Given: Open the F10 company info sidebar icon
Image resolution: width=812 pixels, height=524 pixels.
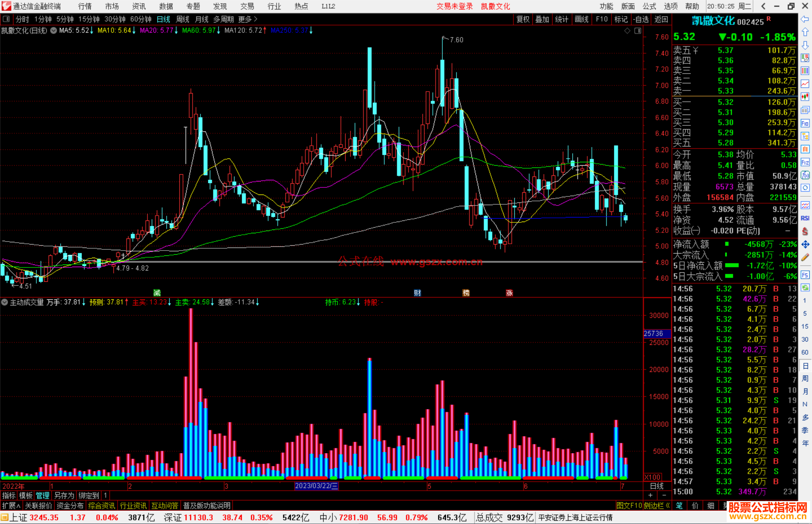Looking at the screenshot, I should 805,123.
